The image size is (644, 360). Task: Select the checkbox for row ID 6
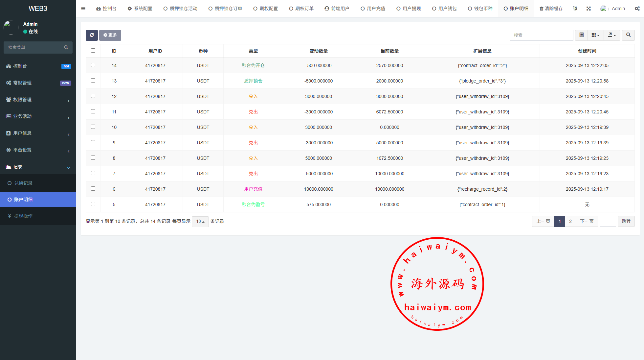click(93, 189)
